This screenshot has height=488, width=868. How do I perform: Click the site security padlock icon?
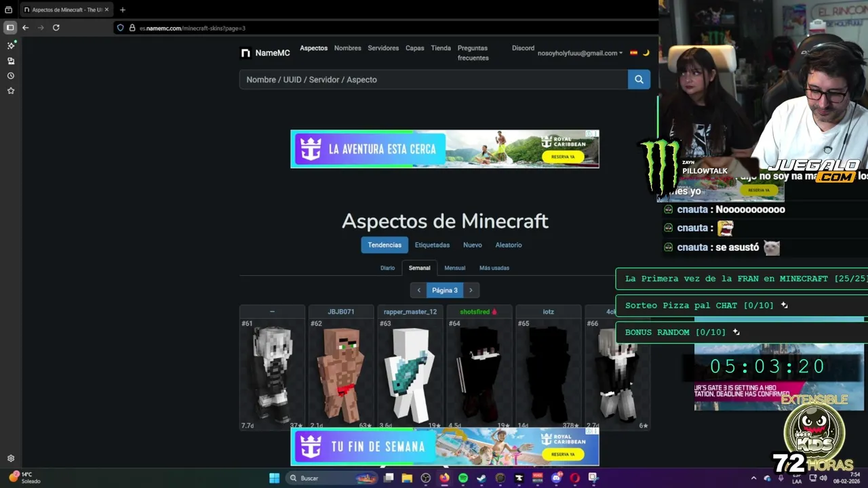pyautogui.click(x=132, y=28)
